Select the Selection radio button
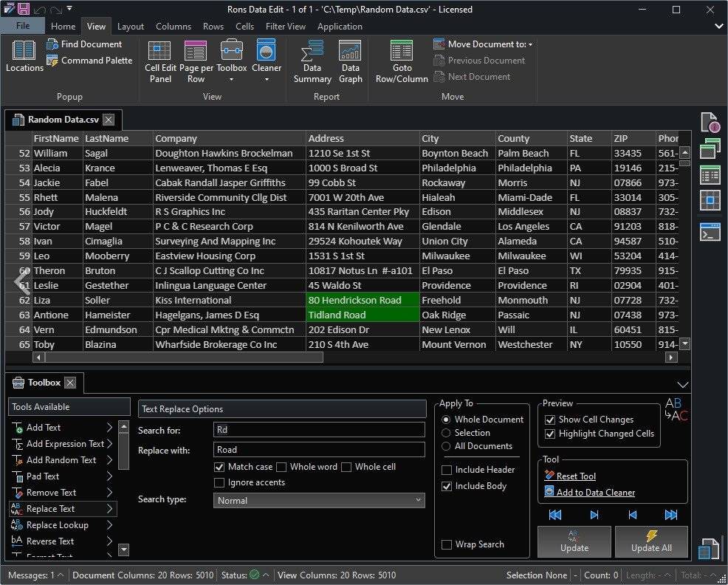728x585 pixels. click(x=446, y=433)
